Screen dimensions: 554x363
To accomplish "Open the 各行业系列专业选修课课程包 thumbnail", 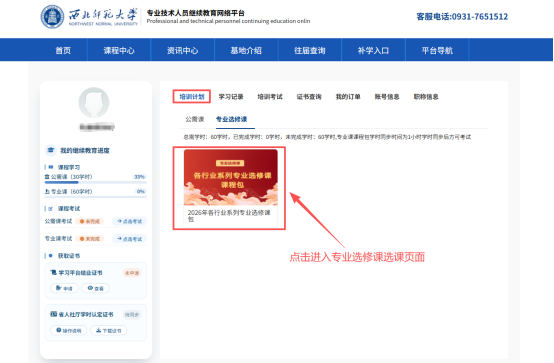I will [231, 177].
